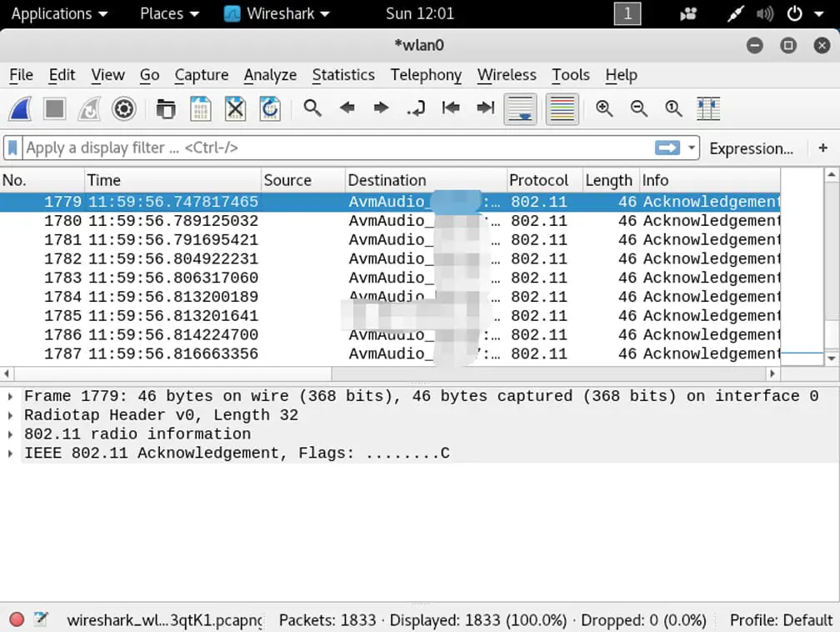Open the Places desktop menu
Image resolution: width=840 pixels, height=632 pixels.
point(169,13)
